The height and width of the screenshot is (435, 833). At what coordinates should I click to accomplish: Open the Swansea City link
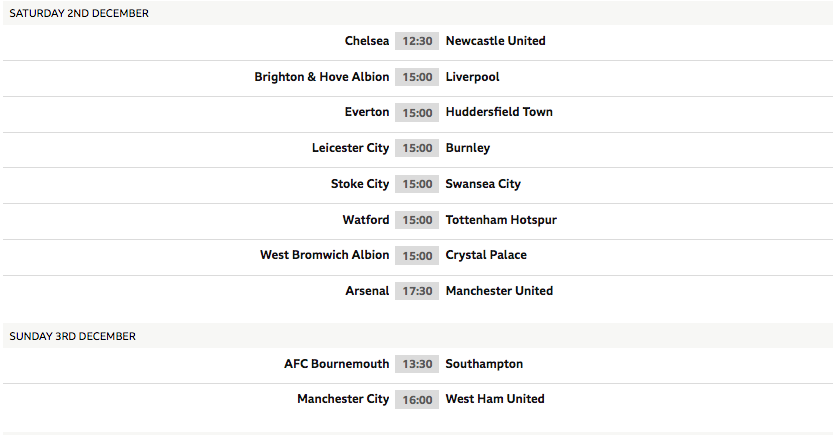point(483,184)
